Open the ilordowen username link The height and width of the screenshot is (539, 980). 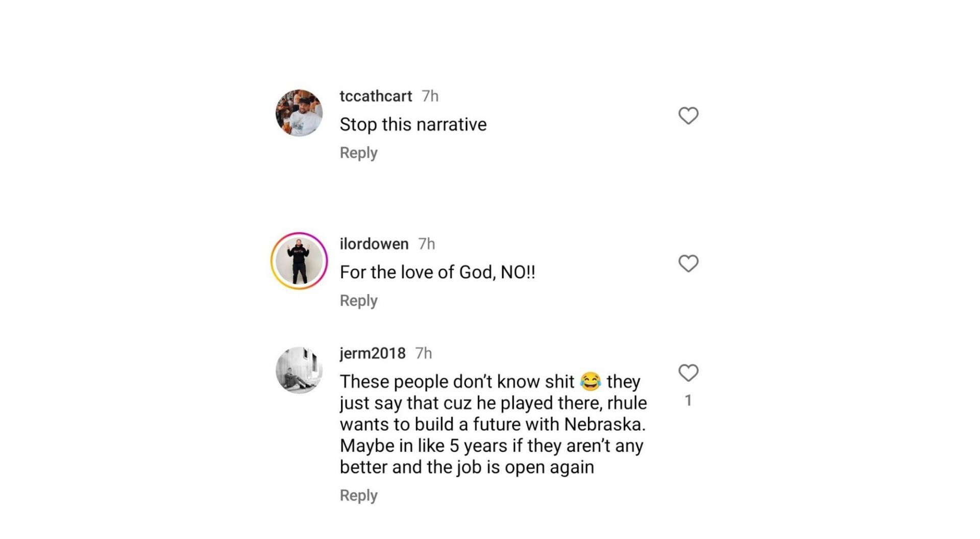(x=374, y=244)
